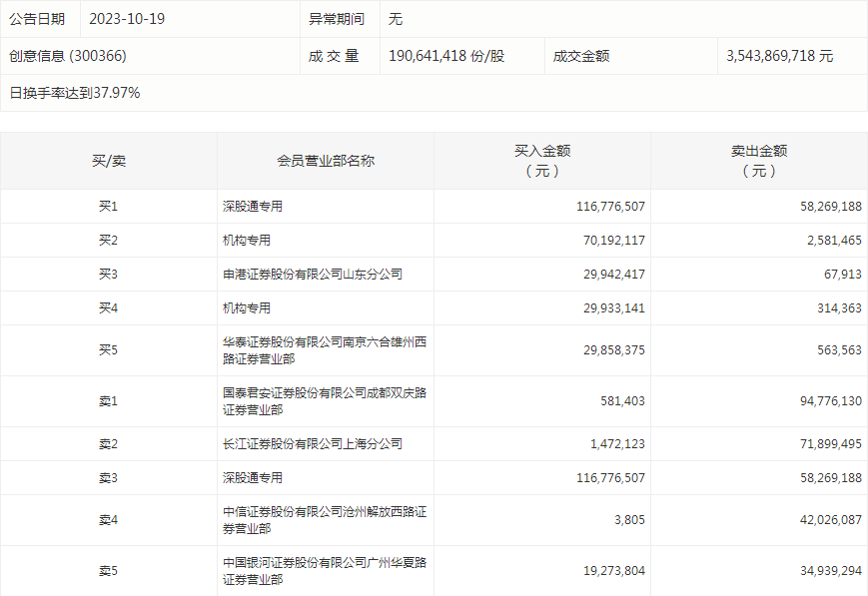Click the 卖2 row label
868x596 pixels.
pos(109,444)
